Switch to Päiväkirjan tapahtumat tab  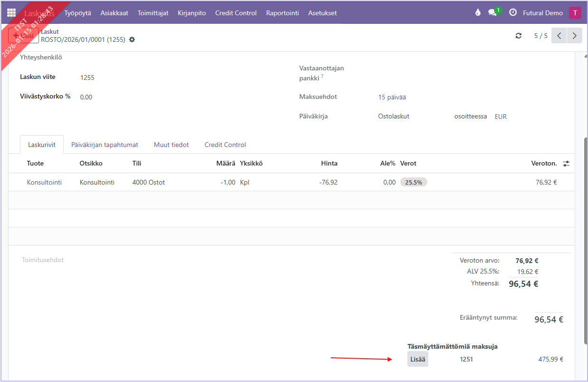click(105, 145)
